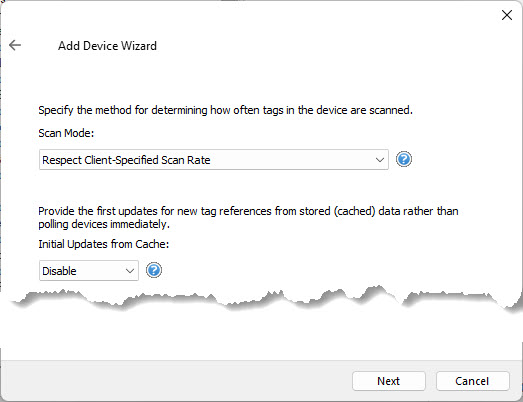
Task: Click the scan method description sentence
Action: [225, 110]
